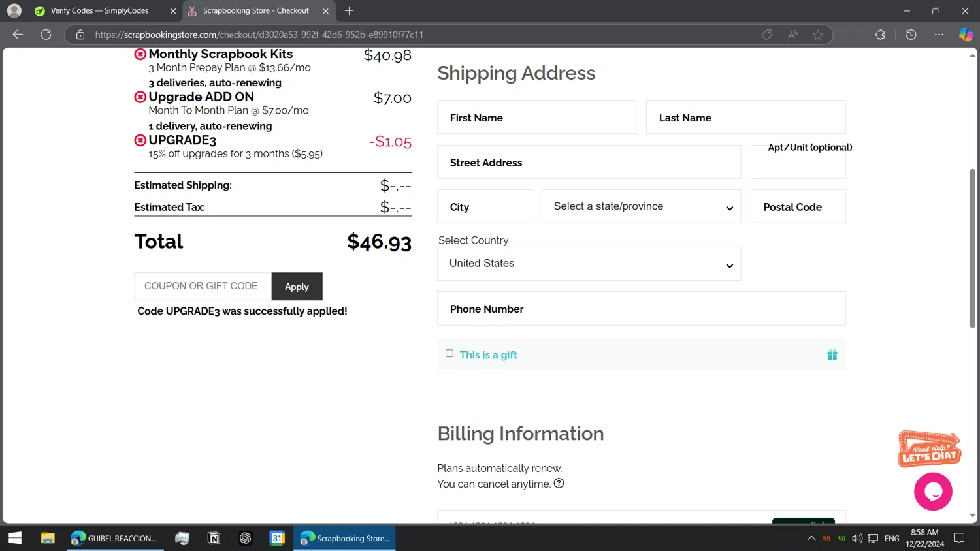This screenshot has height=551, width=980.
Task: Open the state/province dropdown
Action: tap(641, 206)
